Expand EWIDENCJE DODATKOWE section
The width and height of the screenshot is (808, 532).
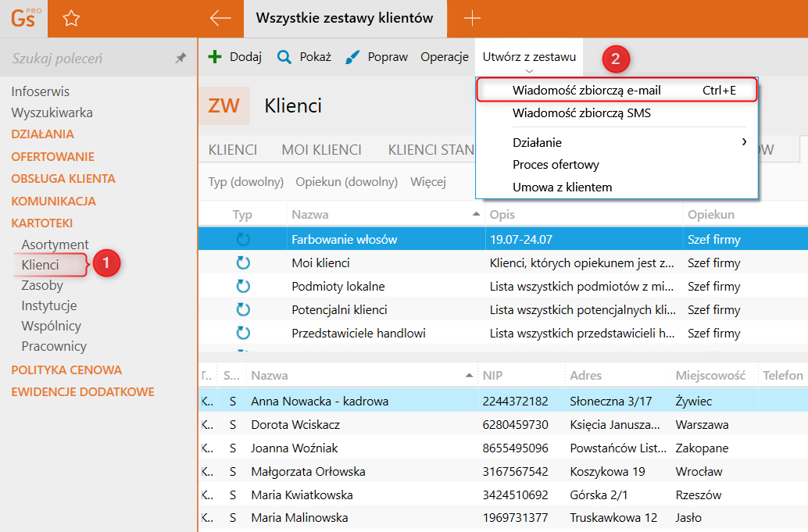83,392
